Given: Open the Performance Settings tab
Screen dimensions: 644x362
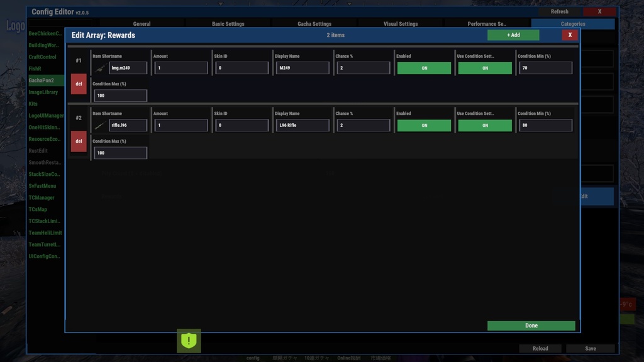Looking at the screenshot, I should click(488, 23).
